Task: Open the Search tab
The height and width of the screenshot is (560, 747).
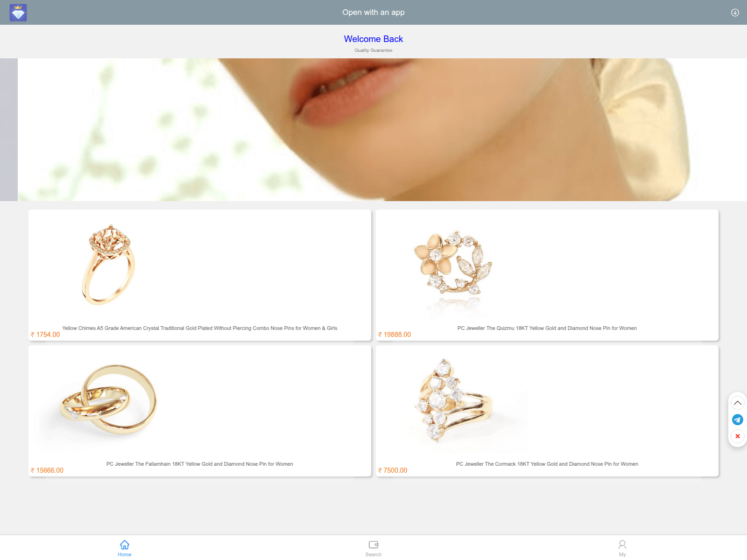Action: (x=373, y=548)
